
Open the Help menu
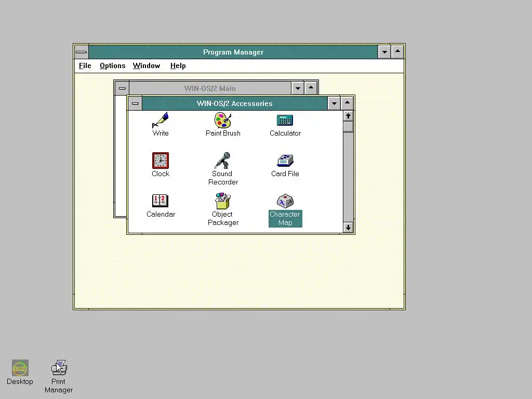178,66
